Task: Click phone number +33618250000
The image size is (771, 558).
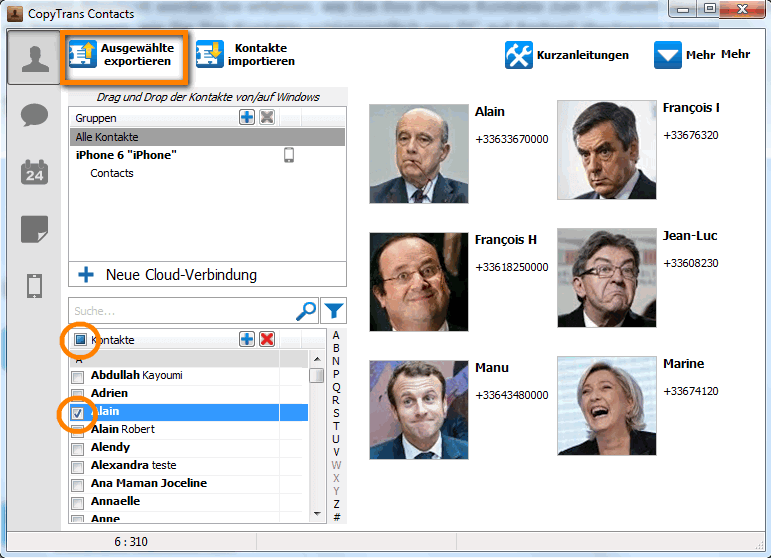Action: (511, 267)
